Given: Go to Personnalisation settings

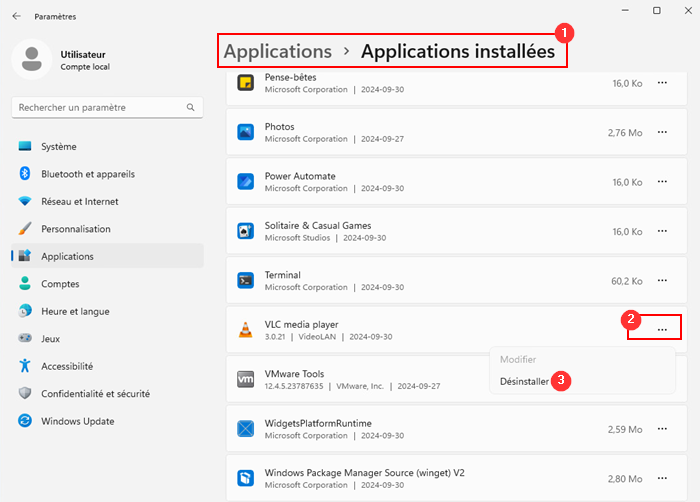Looking at the screenshot, I should click(107, 229).
